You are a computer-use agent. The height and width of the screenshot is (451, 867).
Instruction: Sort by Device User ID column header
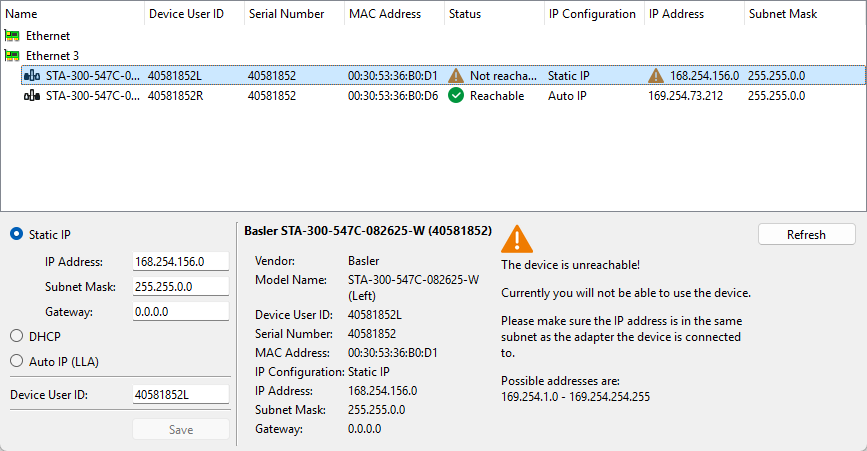point(194,14)
